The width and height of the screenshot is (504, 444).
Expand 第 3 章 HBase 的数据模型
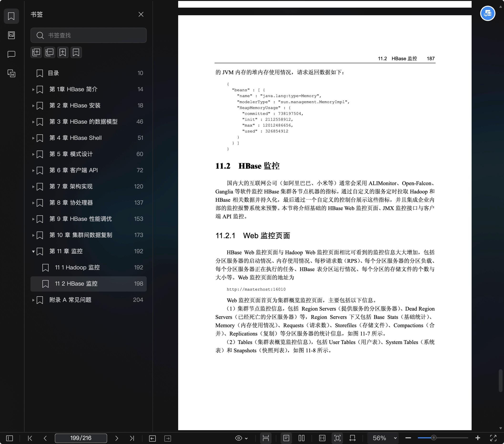(33, 122)
